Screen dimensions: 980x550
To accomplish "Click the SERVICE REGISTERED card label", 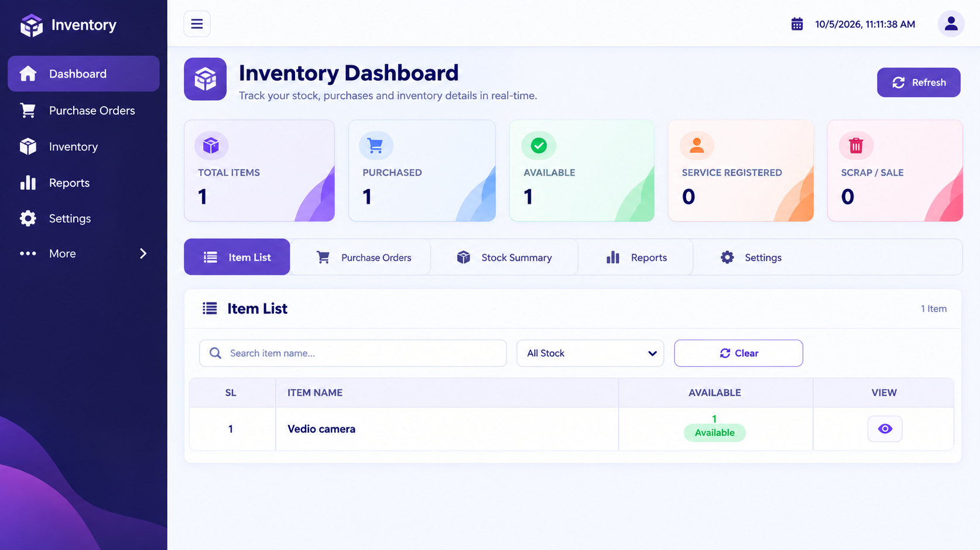I will [x=732, y=173].
